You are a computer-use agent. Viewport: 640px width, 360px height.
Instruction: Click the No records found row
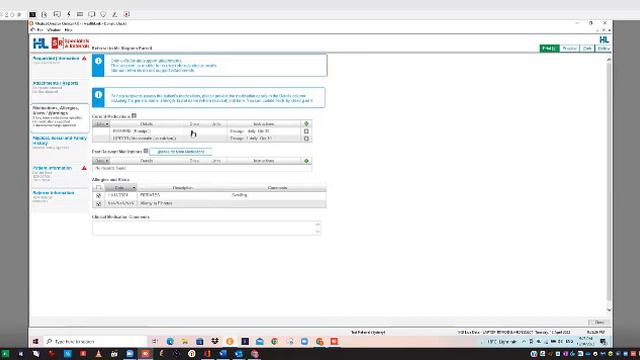[x=202, y=168]
